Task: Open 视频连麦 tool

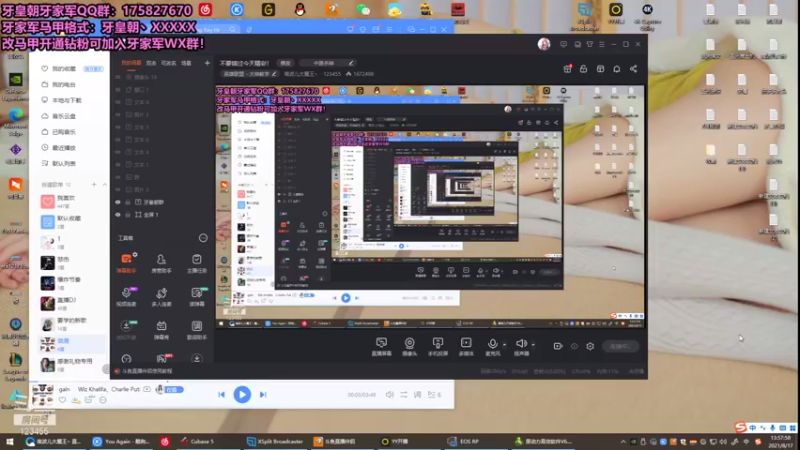Action: (127, 296)
